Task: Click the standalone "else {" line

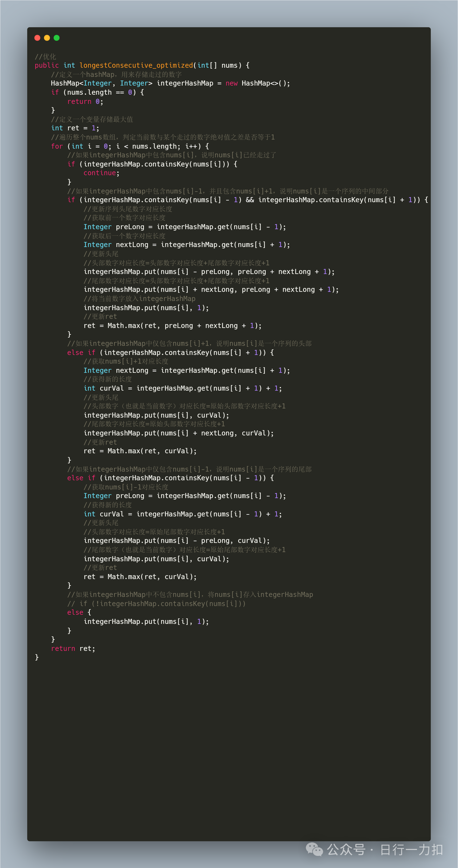Action: pyautogui.click(x=79, y=612)
